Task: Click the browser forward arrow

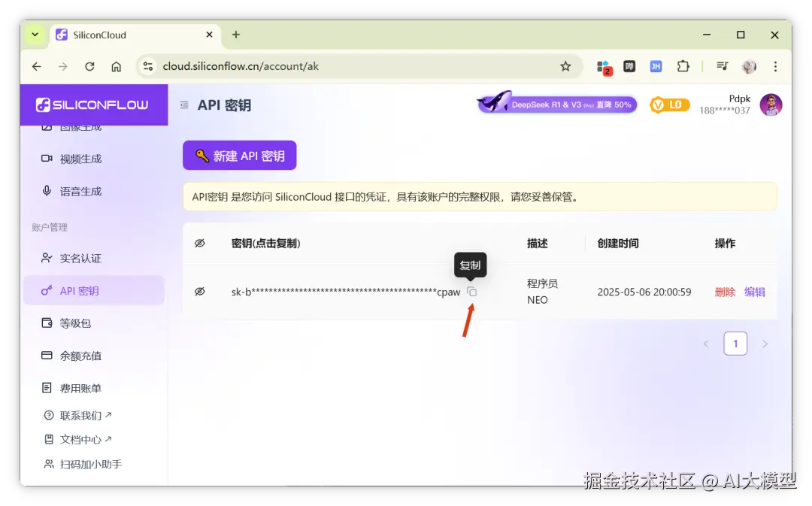Action: [x=62, y=66]
